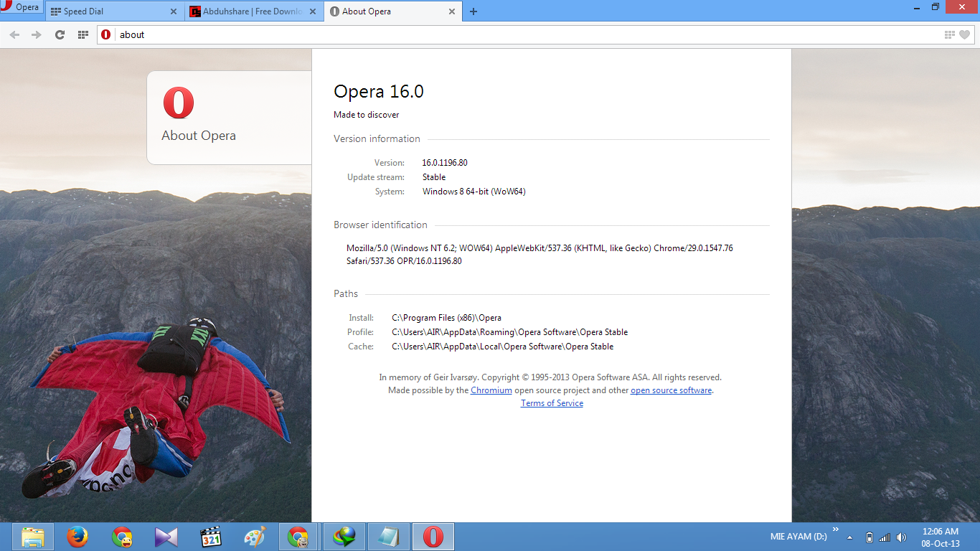Open the Chromium project link
This screenshot has height=551, width=980.
click(x=491, y=390)
